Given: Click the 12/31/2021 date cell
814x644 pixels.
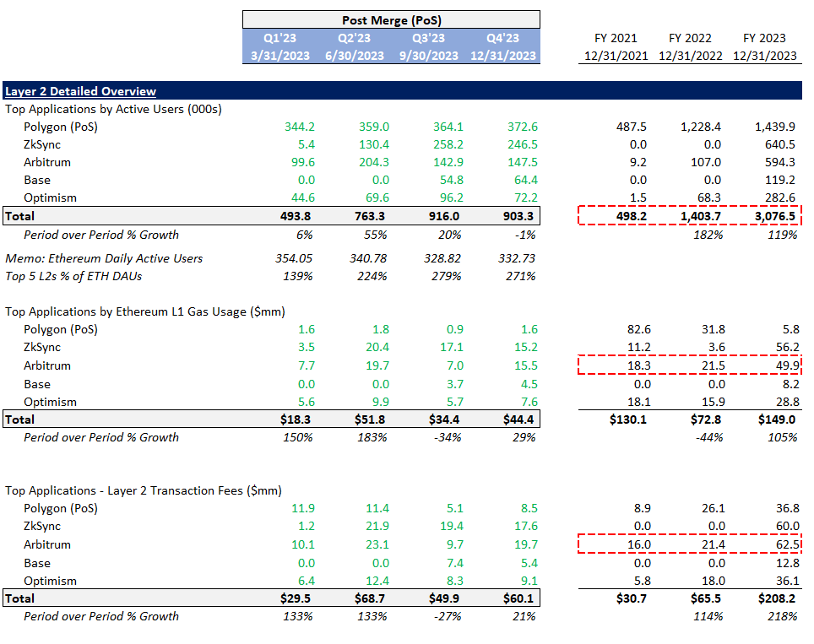Looking at the screenshot, I should point(616,56).
